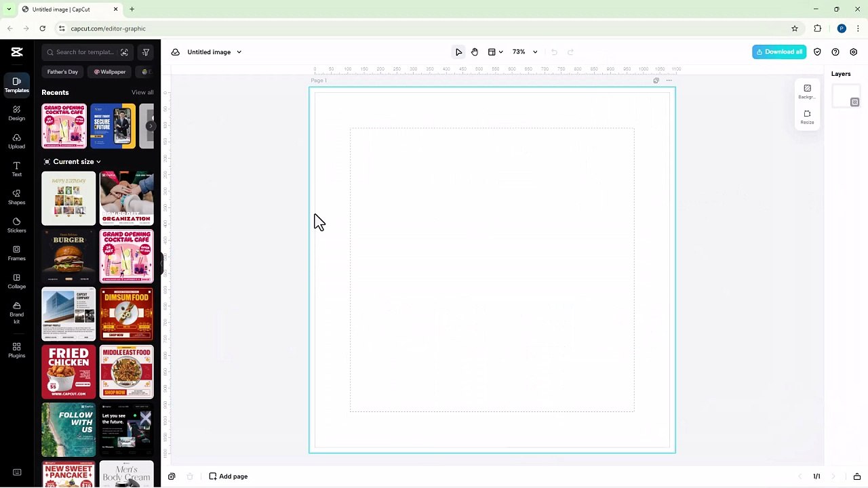Click the Recents heading
This screenshot has height=488, width=868.
coord(55,92)
